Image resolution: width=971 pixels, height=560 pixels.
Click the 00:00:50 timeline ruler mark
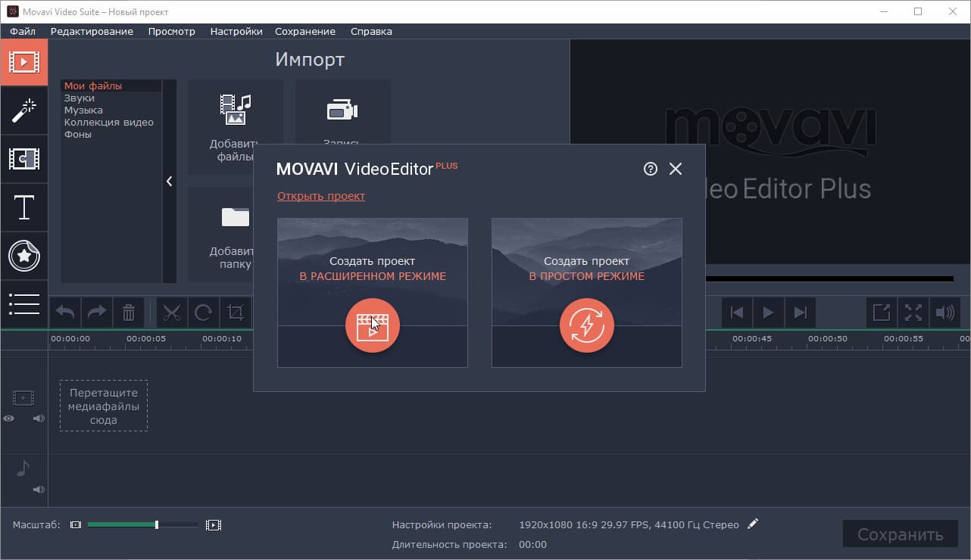pos(828,339)
